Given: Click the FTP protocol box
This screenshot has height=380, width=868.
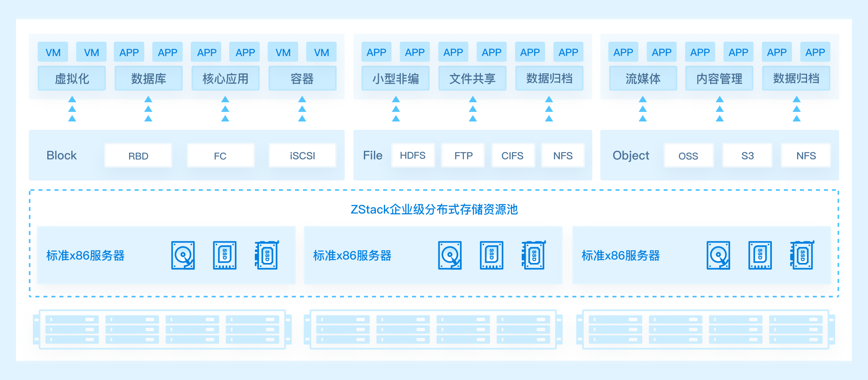Looking at the screenshot, I should pos(463,156).
